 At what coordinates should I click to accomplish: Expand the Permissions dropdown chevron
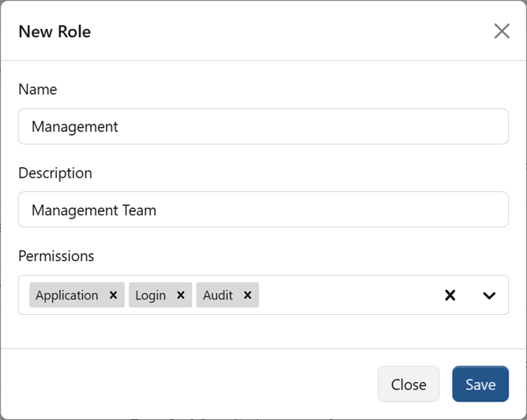coord(488,296)
